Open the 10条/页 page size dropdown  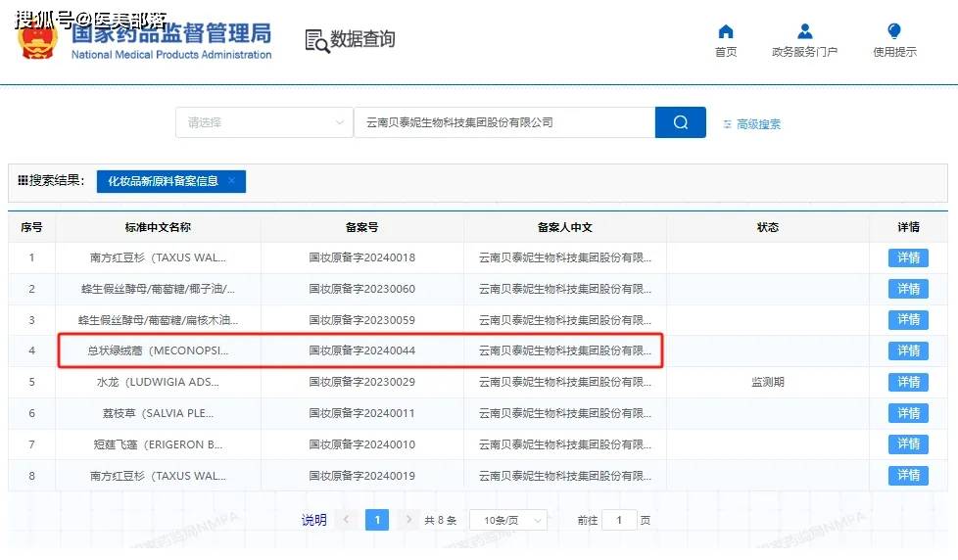click(x=506, y=520)
